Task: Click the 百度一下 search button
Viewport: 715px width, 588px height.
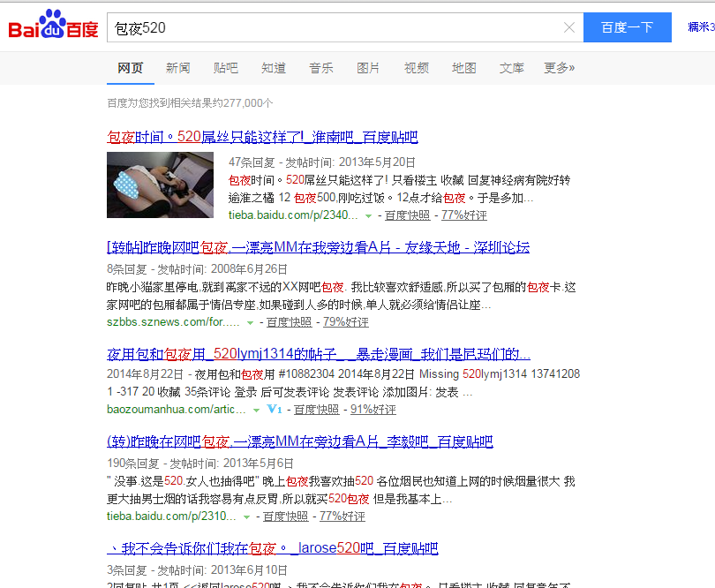Action: [x=627, y=27]
